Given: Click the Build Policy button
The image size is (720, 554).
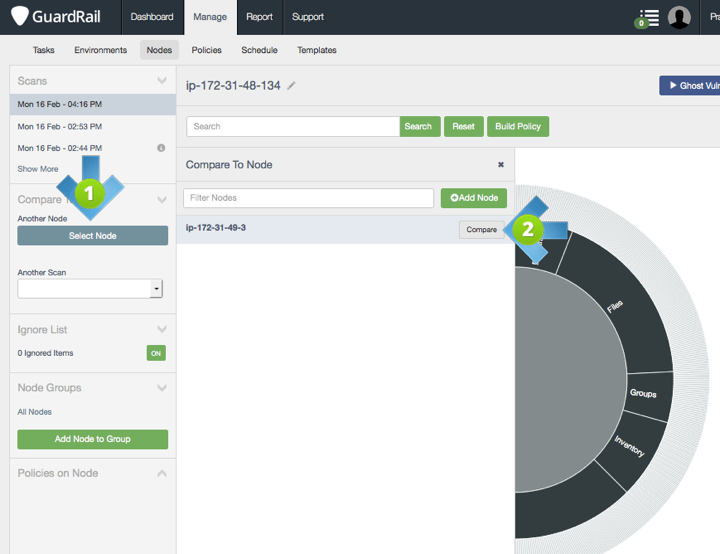Looking at the screenshot, I should [518, 126].
